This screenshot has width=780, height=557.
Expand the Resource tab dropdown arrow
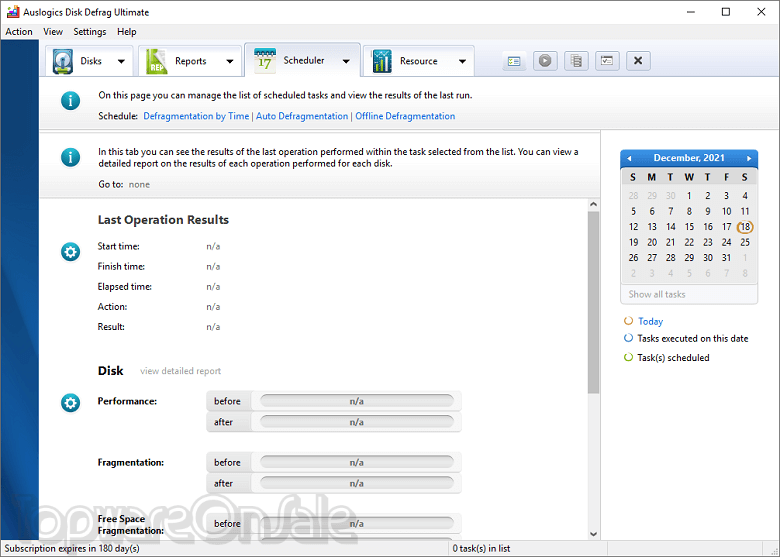(x=462, y=62)
